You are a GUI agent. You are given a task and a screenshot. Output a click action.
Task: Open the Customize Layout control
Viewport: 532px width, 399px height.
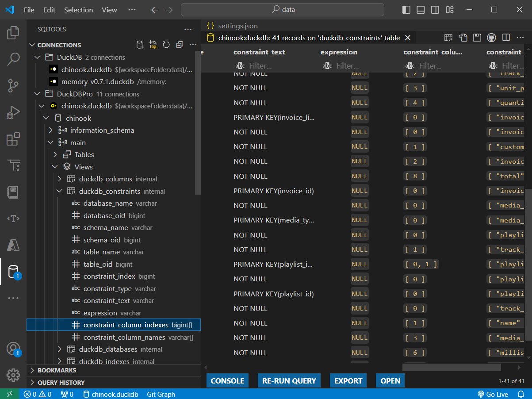point(450,10)
